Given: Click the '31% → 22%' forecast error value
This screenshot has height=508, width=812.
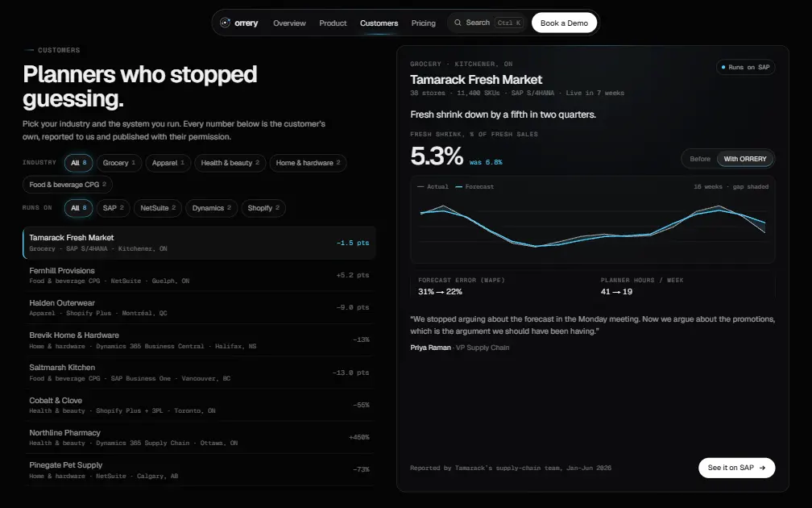Looking at the screenshot, I should (x=440, y=291).
